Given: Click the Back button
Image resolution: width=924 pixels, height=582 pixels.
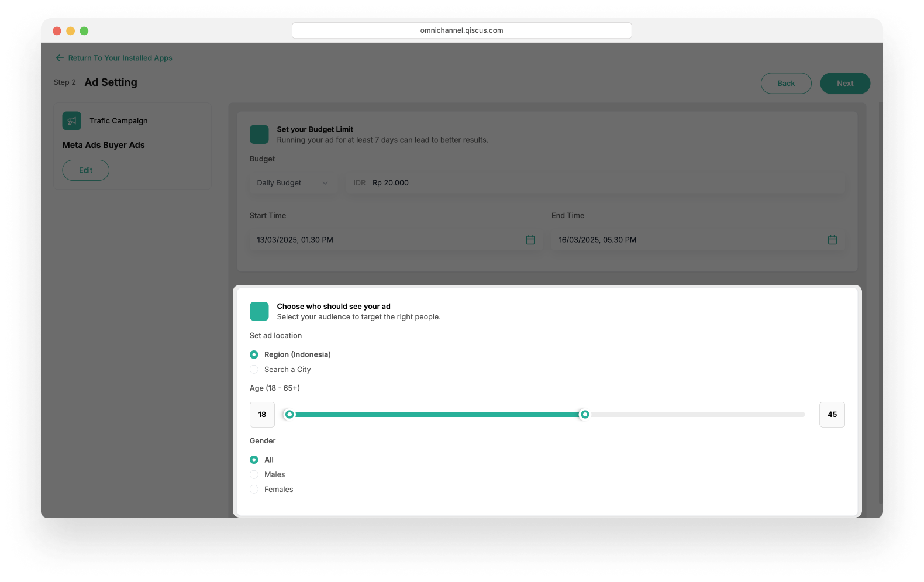Looking at the screenshot, I should (x=786, y=83).
